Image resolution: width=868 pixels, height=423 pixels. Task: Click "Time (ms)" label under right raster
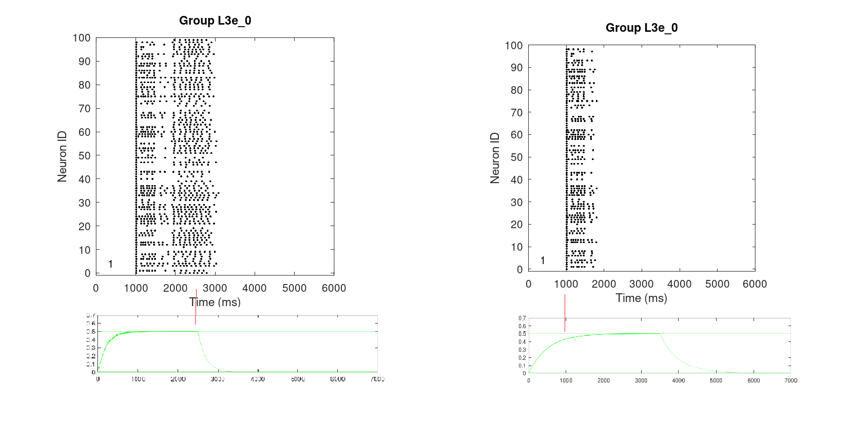(x=642, y=298)
